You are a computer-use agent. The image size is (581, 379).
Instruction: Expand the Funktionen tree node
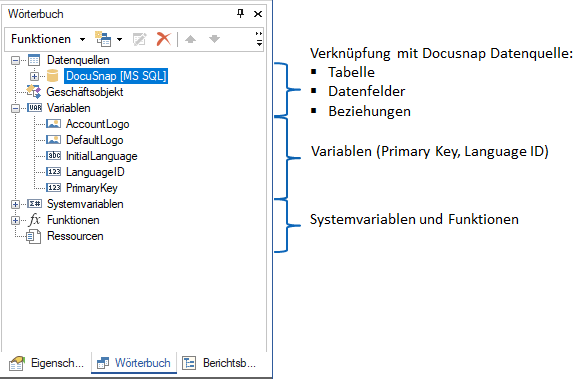click(x=16, y=220)
